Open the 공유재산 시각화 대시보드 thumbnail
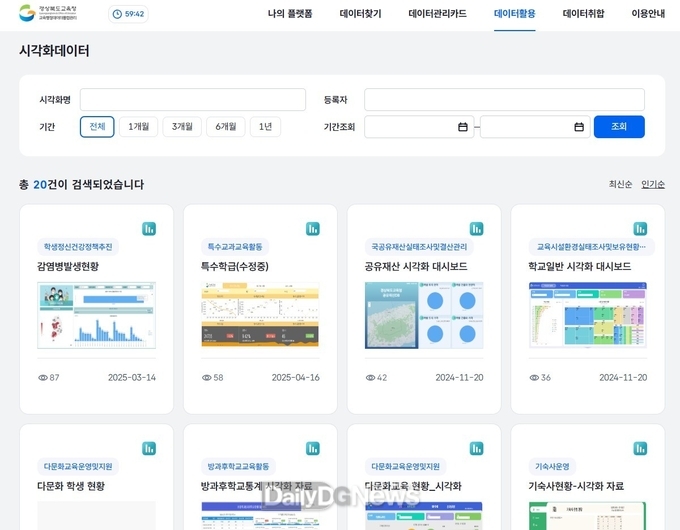Viewport: 680px width, 530px height. pyautogui.click(x=424, y=315)
